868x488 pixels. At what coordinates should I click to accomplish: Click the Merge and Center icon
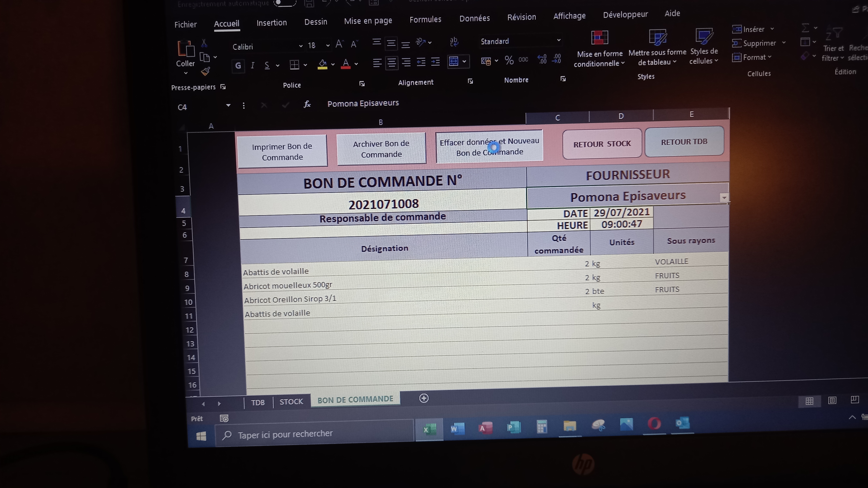454,62
